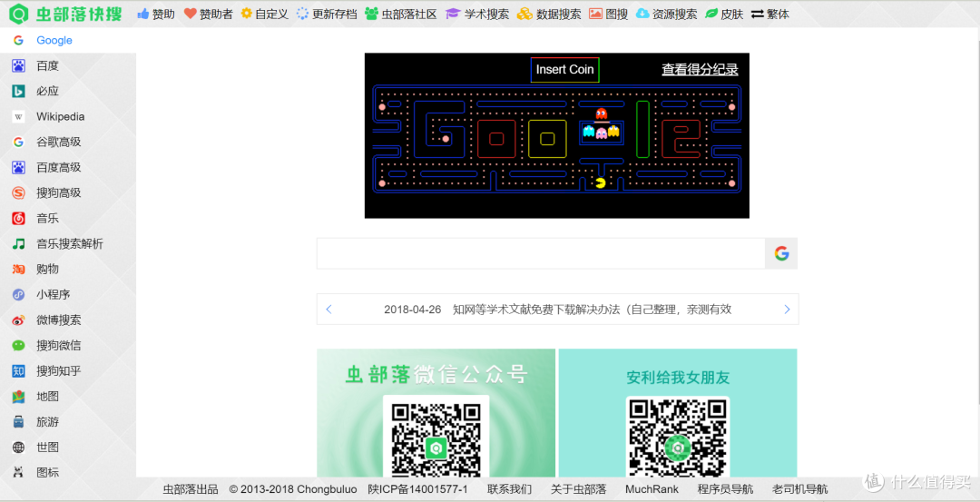Viewport: 980px width, 502px height.
Task: Select 百度高级 in the sidebar
Action: 68,168
